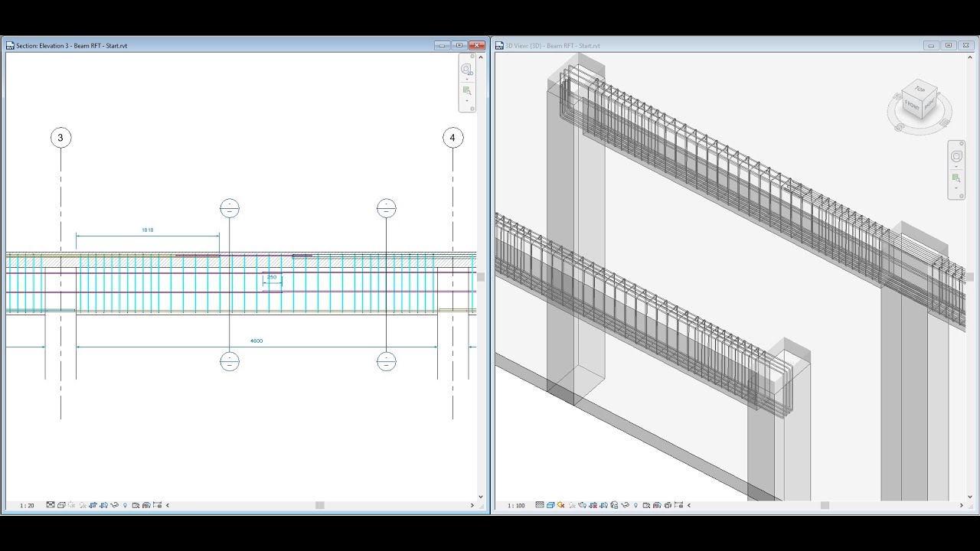The image size is (980, 551).
Task: Click the lower right section mark head
Action: (387, 361)
